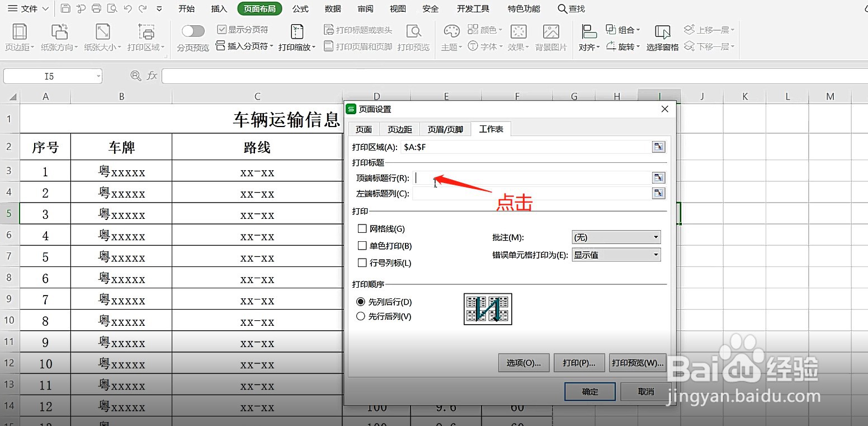Click the 顶端标题行(R) input field
The height and width of the screenshot is (426, 868).
point(531,178)
